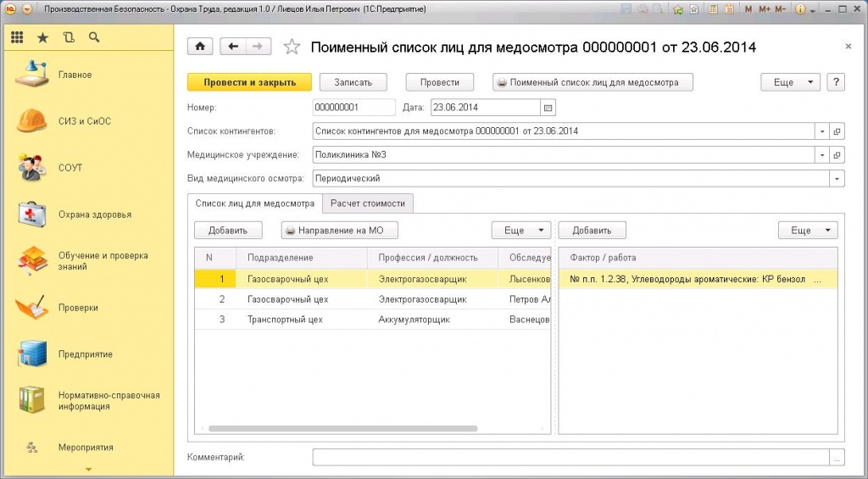868x479 pixels.
Task: Go to the home page button
Action: 200,47
